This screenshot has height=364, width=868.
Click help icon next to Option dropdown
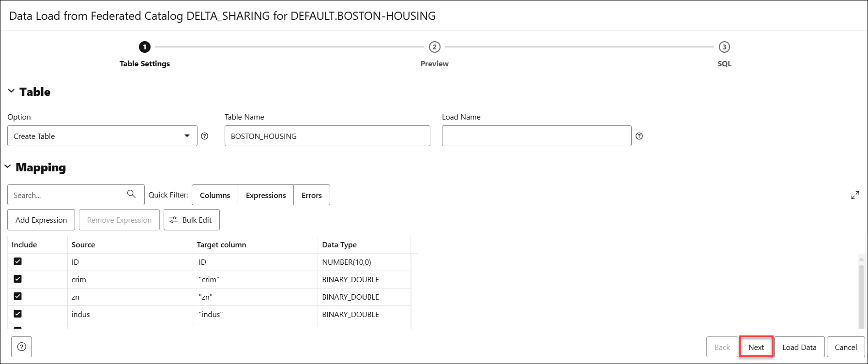(205, 136)
